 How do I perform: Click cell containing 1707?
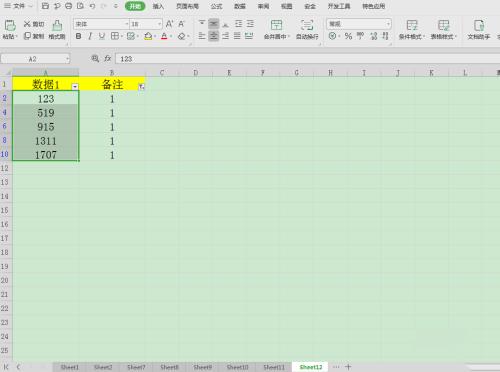point(46,155)
